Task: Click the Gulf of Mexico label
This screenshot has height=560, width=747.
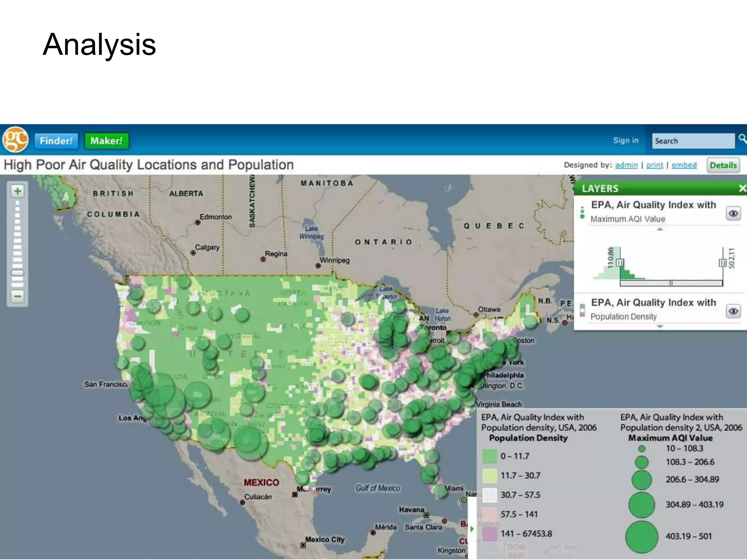Action: (x=378, y=488)
